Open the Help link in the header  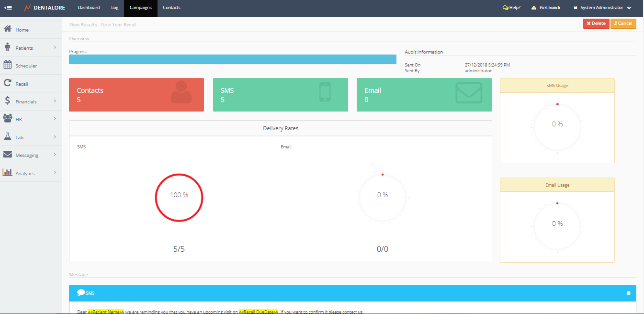click(x=511, y=8)
